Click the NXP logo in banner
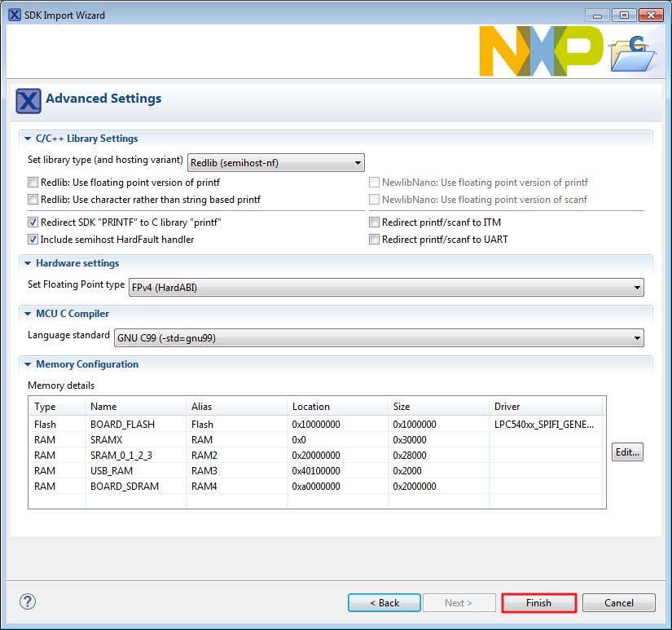Viewport: 672px width, 630px height. tap(541, 52)
